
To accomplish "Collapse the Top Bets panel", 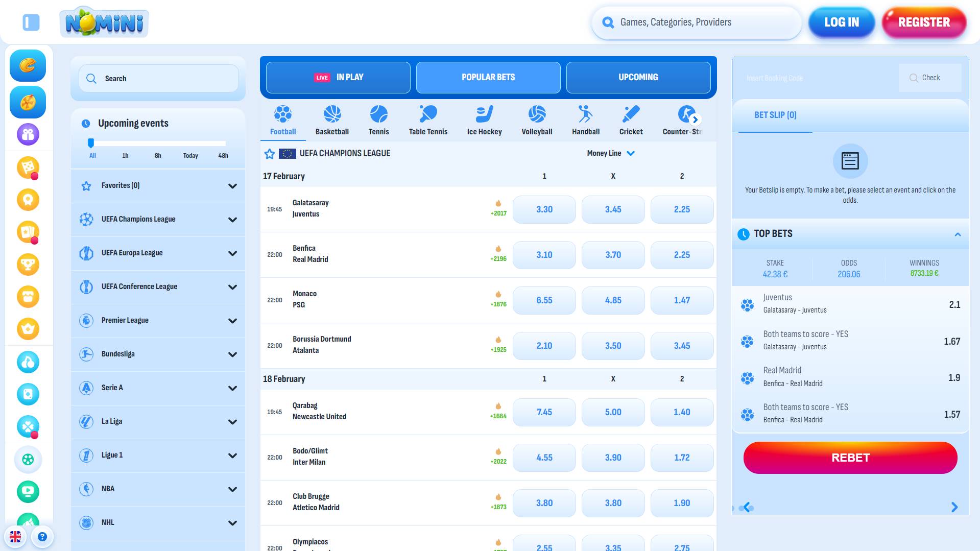I will [958, 234].
